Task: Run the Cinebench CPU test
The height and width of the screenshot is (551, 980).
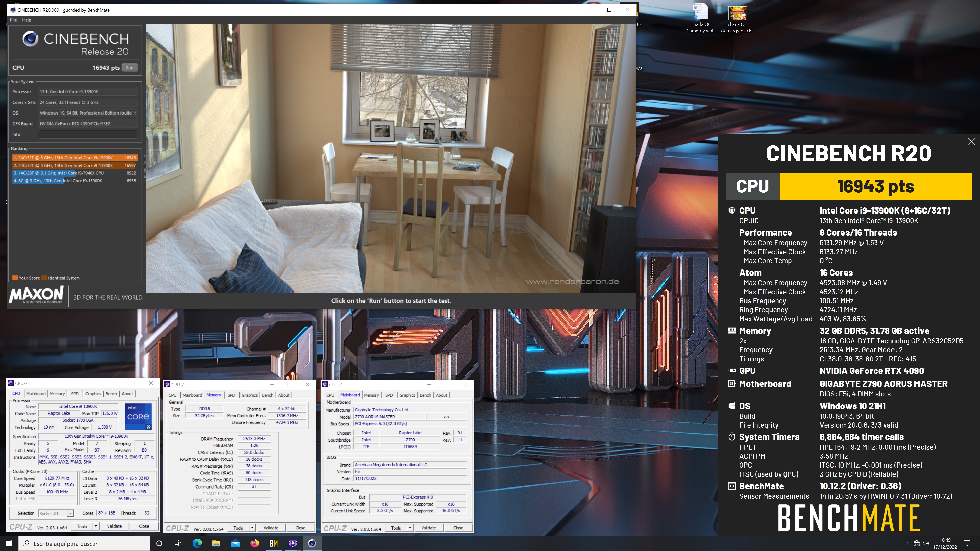Action: (x=130, y=68)
